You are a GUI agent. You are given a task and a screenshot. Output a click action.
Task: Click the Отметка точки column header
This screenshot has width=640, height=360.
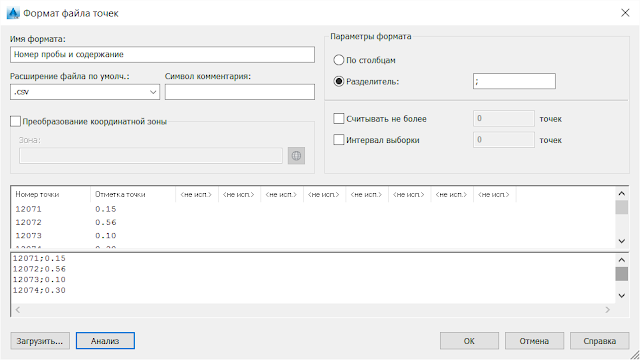pyautogui.click(x=133, y=194)
